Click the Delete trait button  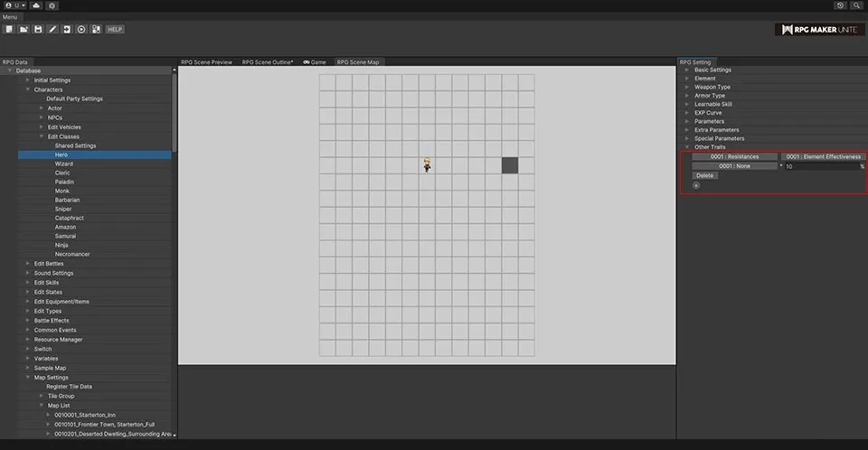click(704, 175)
